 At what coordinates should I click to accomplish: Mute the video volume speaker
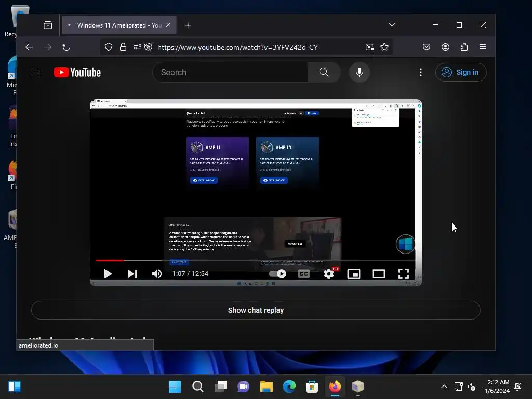(x=157, y=274)
